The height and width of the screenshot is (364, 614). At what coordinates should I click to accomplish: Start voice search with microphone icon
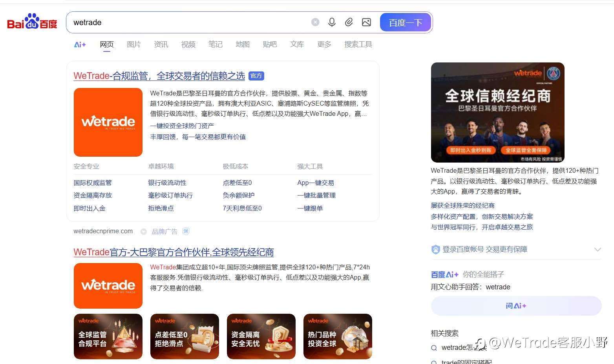(x=332, y=22)
